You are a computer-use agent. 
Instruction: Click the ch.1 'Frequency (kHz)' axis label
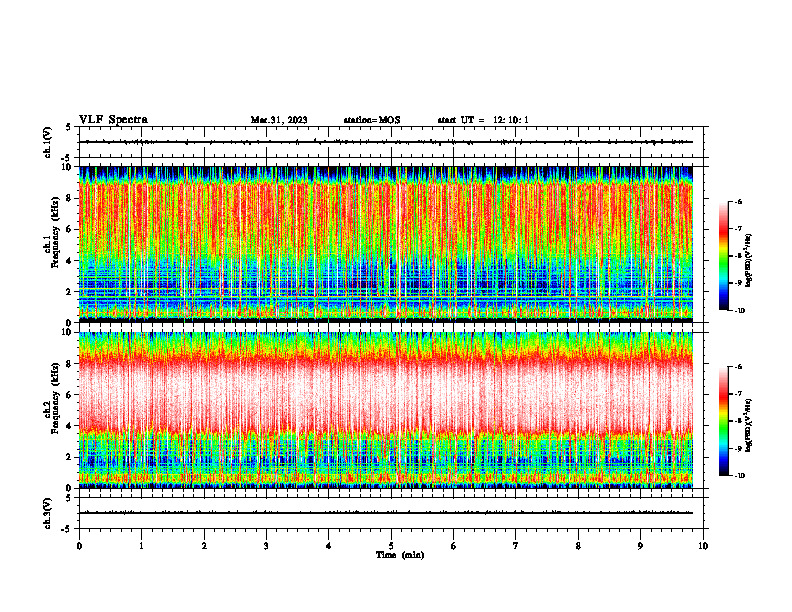pyautogui.click(x=56, y=232)
